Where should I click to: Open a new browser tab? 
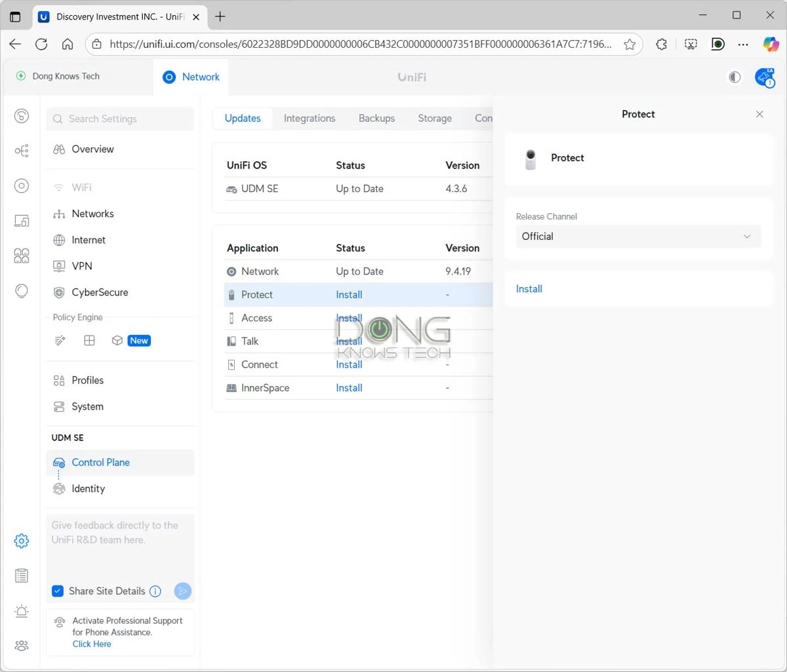tap(220, 16)
